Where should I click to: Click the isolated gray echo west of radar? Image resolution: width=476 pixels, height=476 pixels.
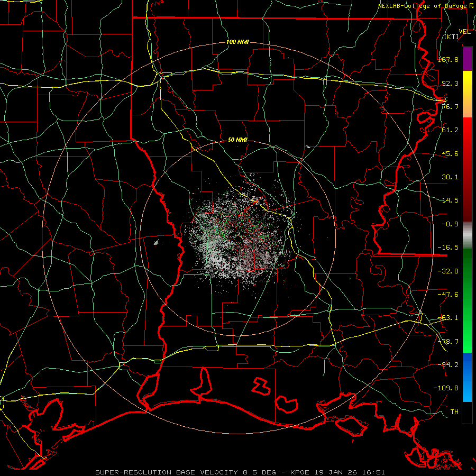157,242
